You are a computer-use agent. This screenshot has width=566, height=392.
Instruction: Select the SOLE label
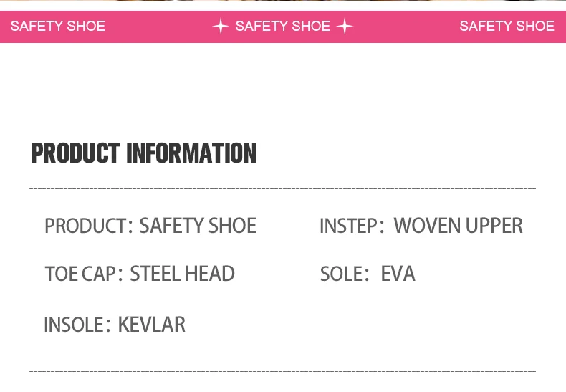pos(342,274)
